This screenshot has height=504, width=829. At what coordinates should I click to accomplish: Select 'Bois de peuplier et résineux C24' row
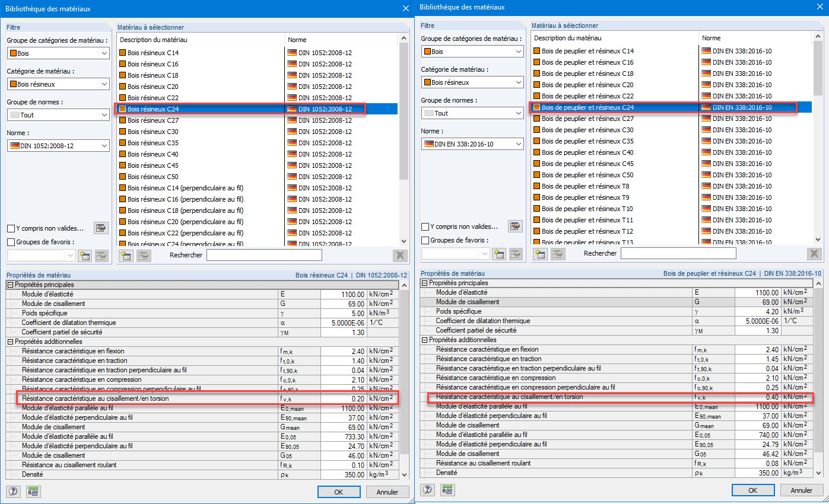[672, 107]
